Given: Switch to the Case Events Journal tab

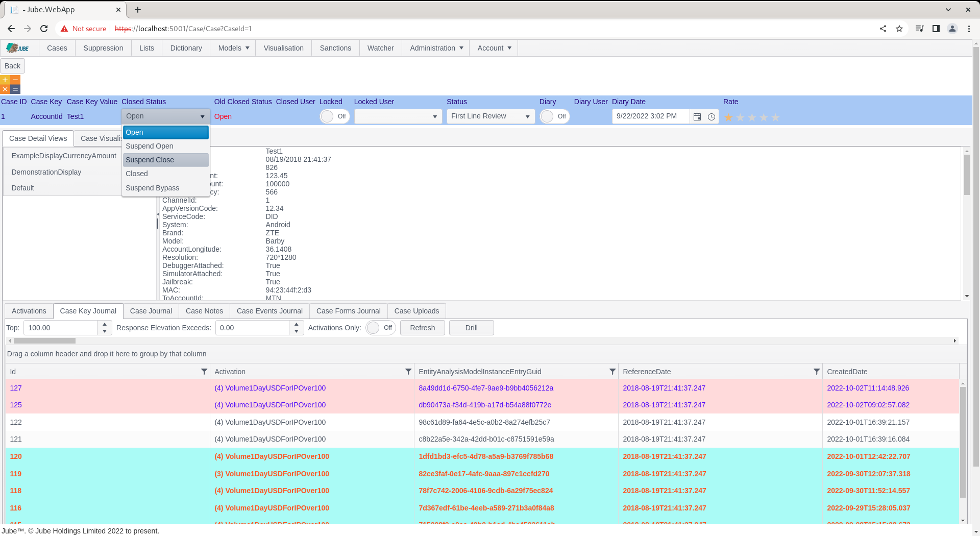Looking at the screenshot, I should tap(269, 311).
